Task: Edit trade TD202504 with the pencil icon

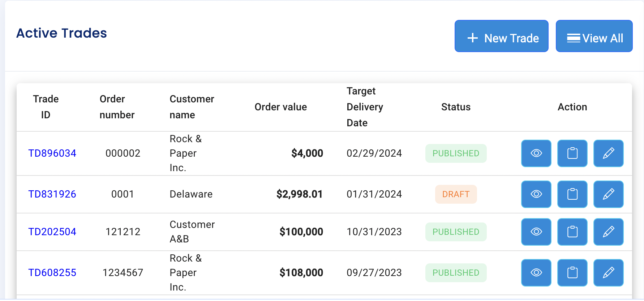Action: click(x=608, y=232)
